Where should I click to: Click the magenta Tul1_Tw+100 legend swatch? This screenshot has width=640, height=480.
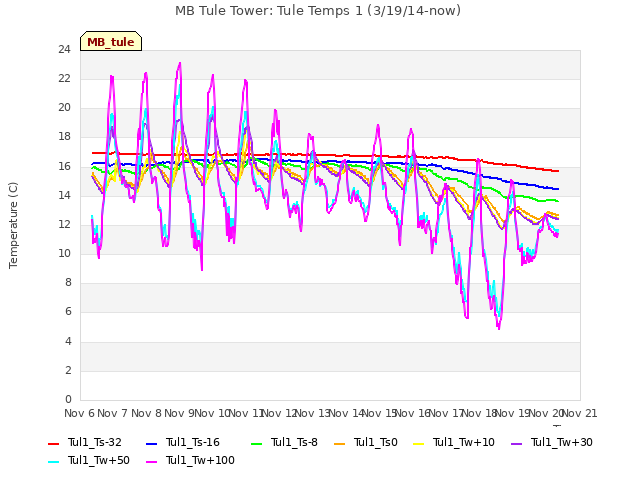tap(151, 461)
